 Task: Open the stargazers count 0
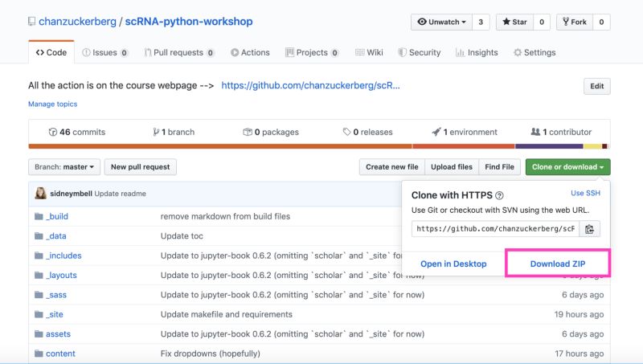tap(542, 22)
